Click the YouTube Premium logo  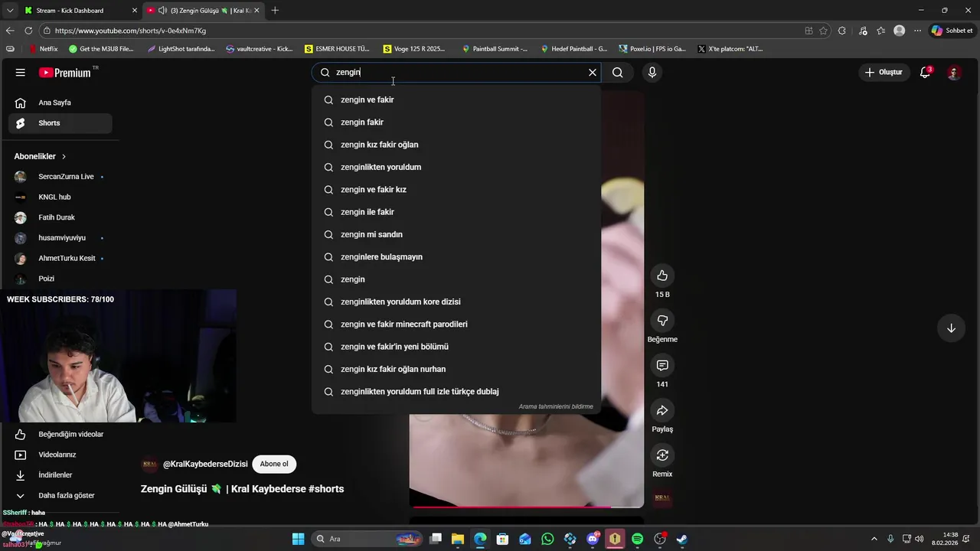(x=65, y=73)
